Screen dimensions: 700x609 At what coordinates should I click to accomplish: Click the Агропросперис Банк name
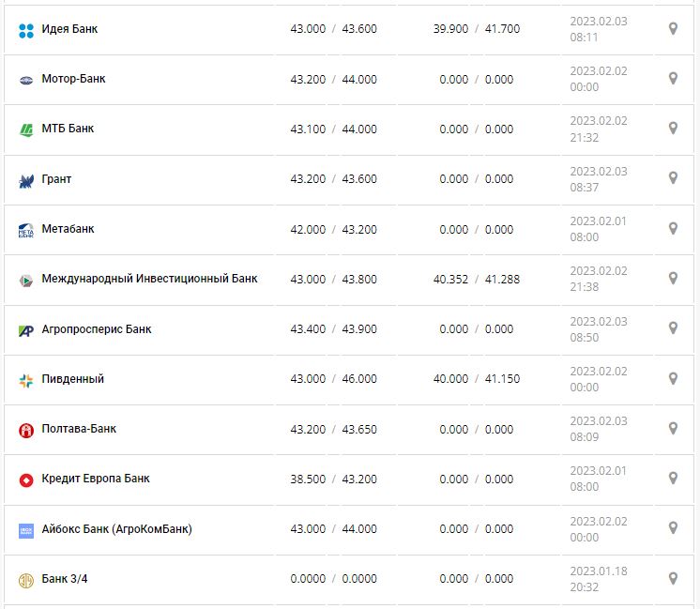pos(97,329)
